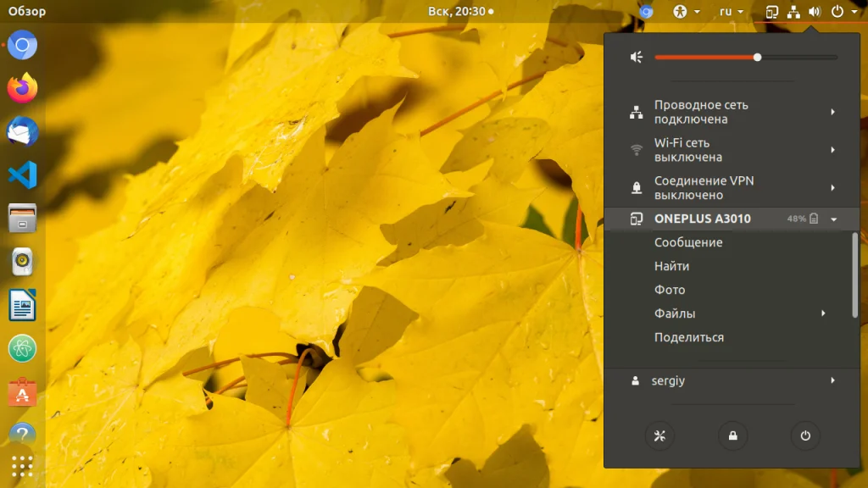Viewport: 868px width, 488px height.
Task: Open the Обзор activities overview
Action: (26, 11)
